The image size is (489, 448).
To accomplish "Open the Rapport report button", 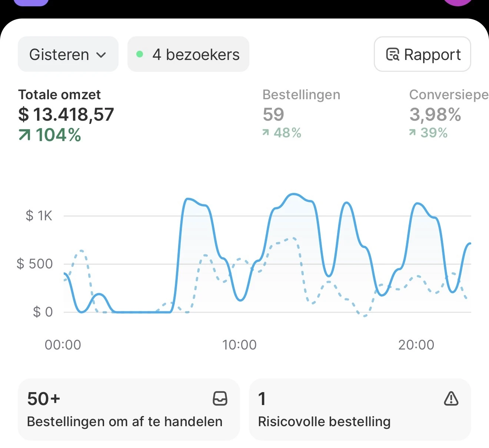I will pos(422,54).
